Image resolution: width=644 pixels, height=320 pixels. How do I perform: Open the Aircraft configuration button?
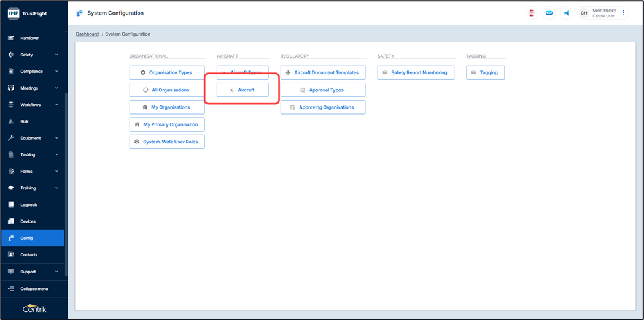[242, 90]
